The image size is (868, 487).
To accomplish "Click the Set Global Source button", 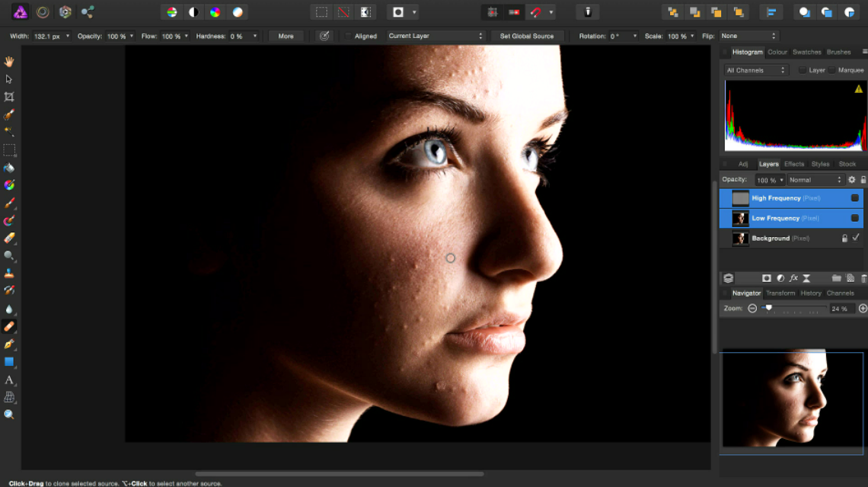I will click(x=526, y=36).
